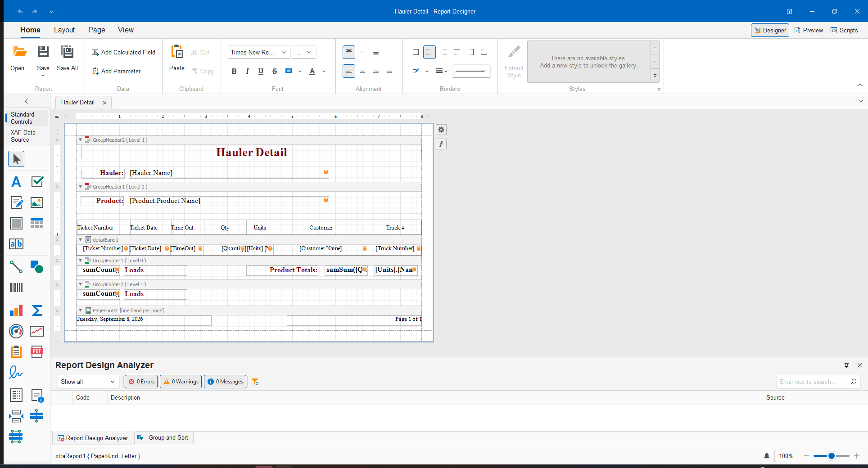Open the background color picker
868x468 pixels.
pyautogui.click(x=289, y=71)
